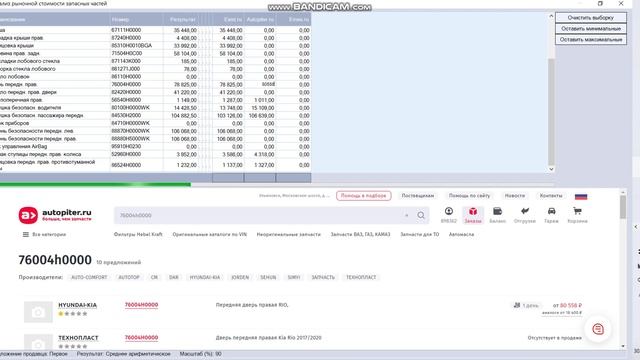Click the autopiter.ru logo
Viewport: 640px width, 360px height.
(55, 215)
